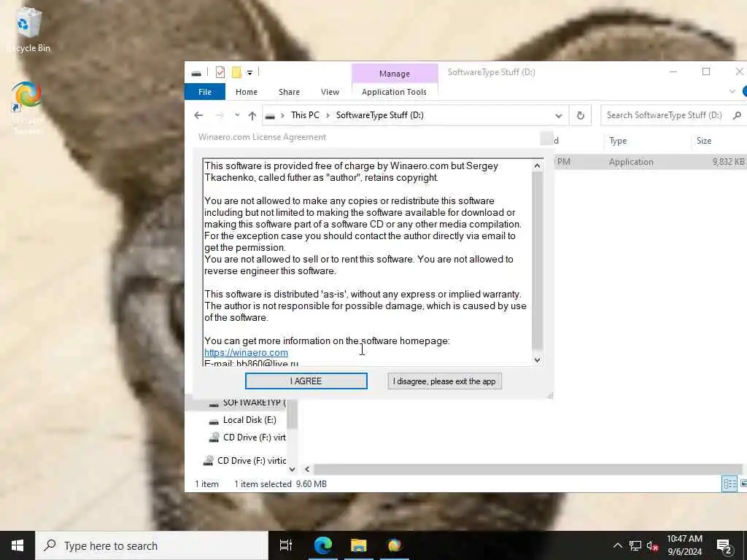The height and width of the screenshot is (560, 747).
Task: Open Customize Quick Access Toolbar dropdown
Action: 249,73
